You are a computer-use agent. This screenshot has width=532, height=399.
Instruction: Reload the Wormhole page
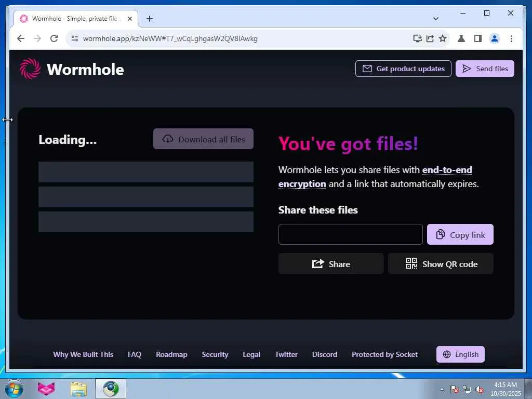(x=54, y=38)
